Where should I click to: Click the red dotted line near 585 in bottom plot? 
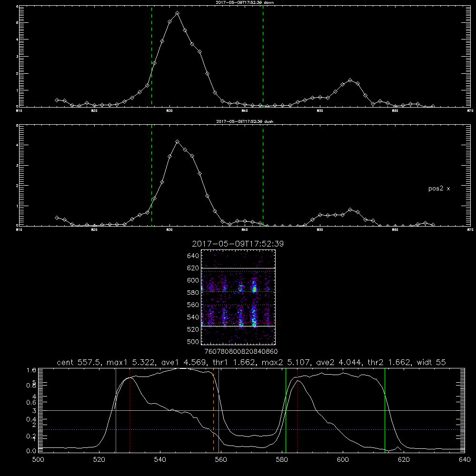click(x=297, y=410)
